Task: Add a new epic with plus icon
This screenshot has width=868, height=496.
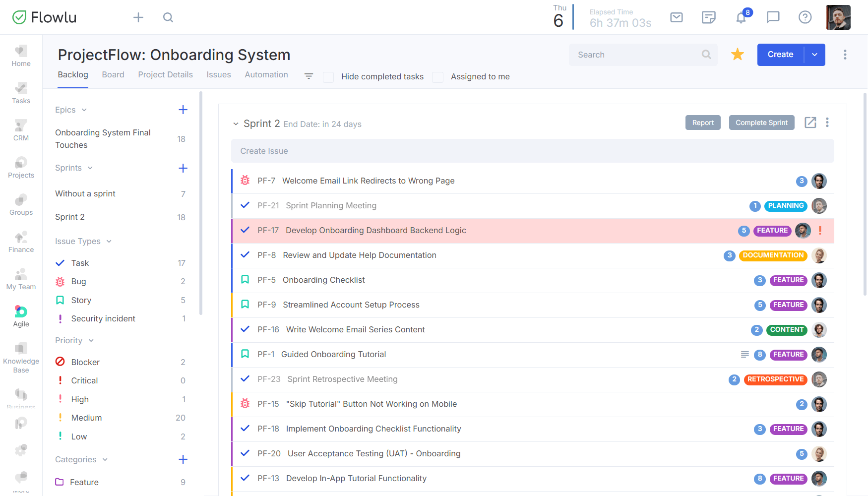Action: 183,110
